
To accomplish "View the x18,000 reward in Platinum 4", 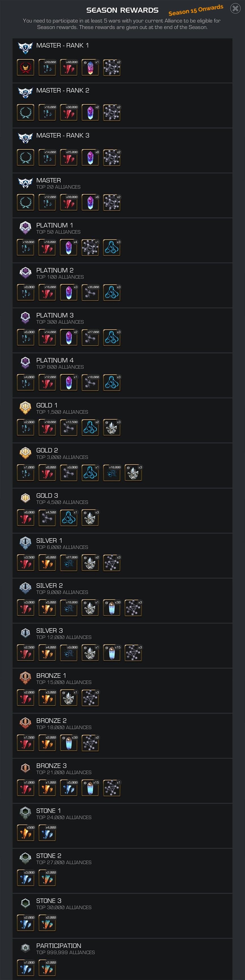I will pyautogui.click(x=91, y=383).
